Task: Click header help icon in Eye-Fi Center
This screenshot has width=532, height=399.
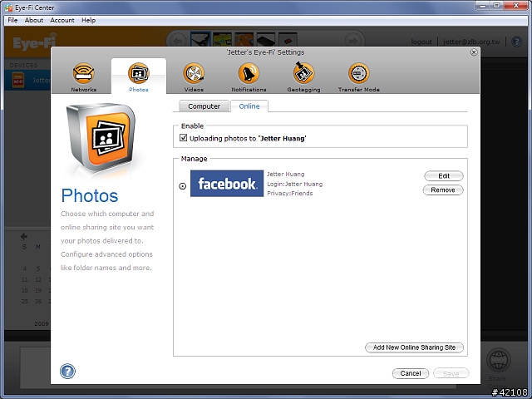Action: pos(516,42)
